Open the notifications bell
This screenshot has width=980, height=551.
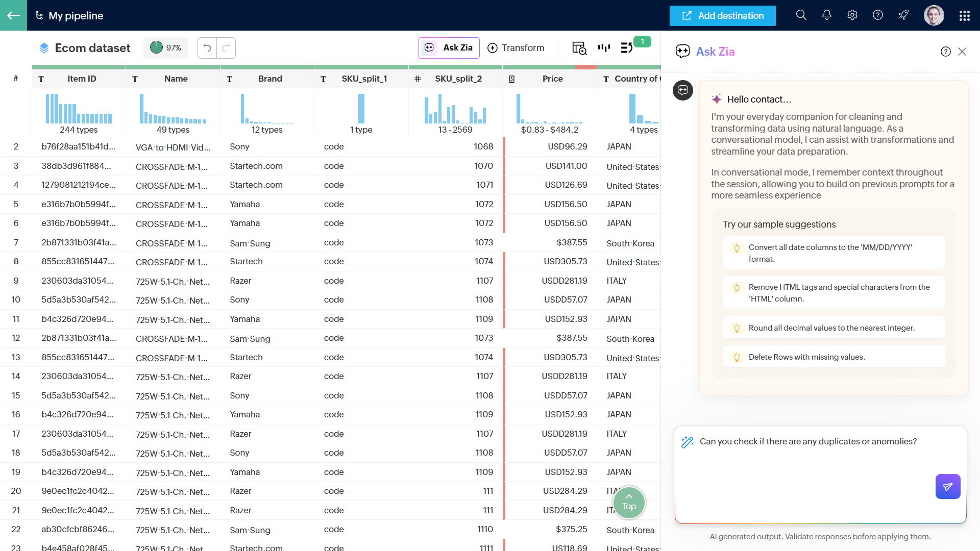click(x=826, y=15)
